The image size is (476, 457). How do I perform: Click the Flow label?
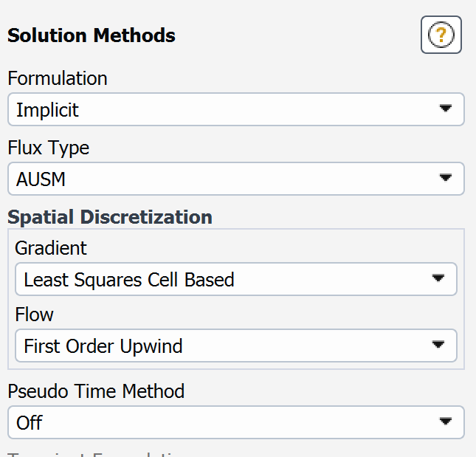click(35, 315)
